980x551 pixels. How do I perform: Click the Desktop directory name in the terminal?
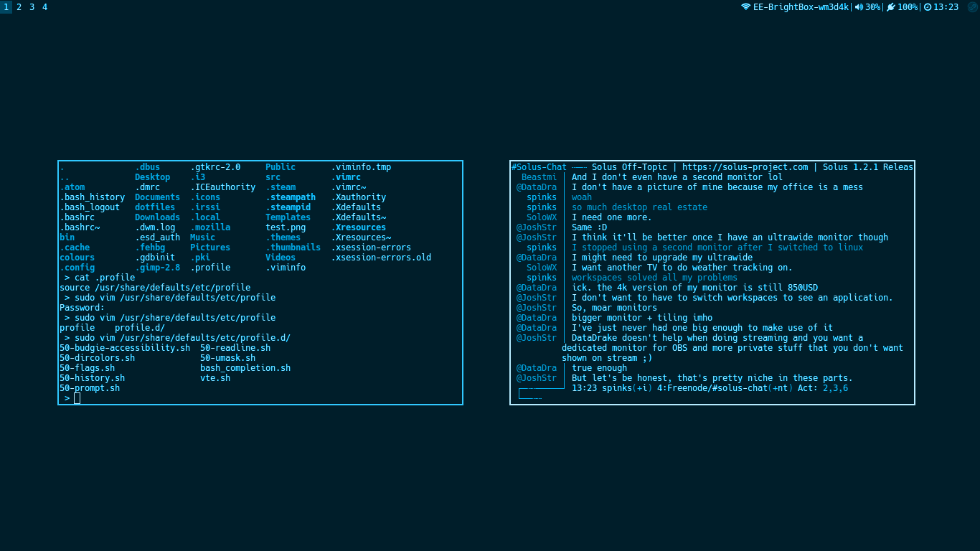tap(152, 177)
